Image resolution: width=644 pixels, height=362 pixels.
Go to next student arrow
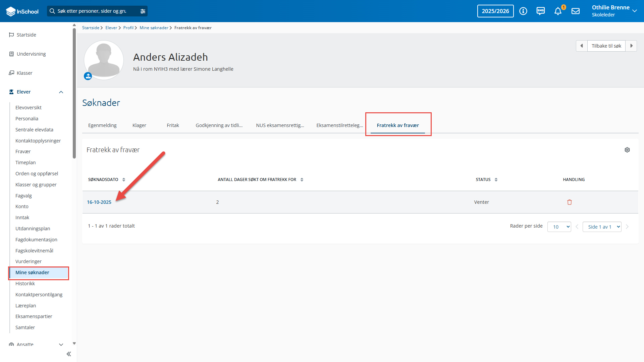click(x=631, y=46)
